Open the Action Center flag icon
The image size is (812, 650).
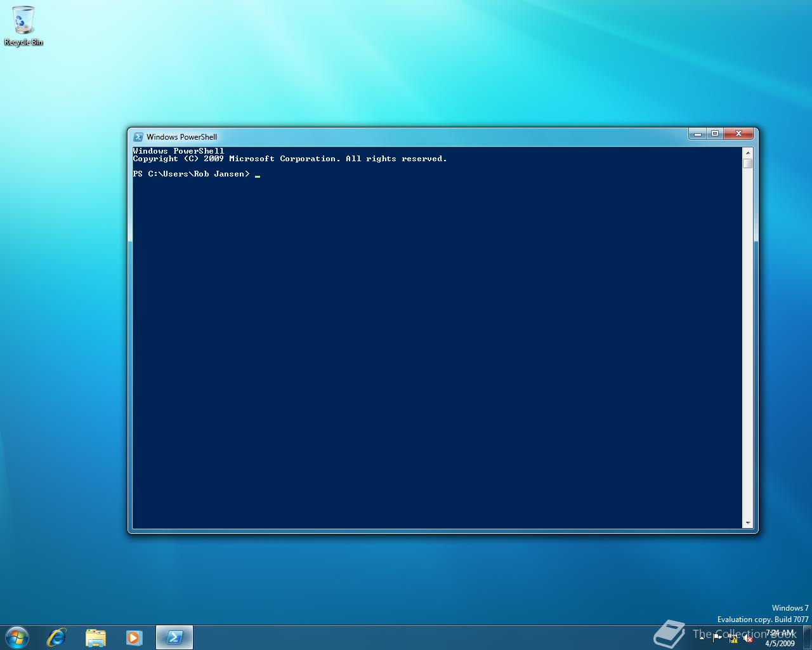pos(717,638)
